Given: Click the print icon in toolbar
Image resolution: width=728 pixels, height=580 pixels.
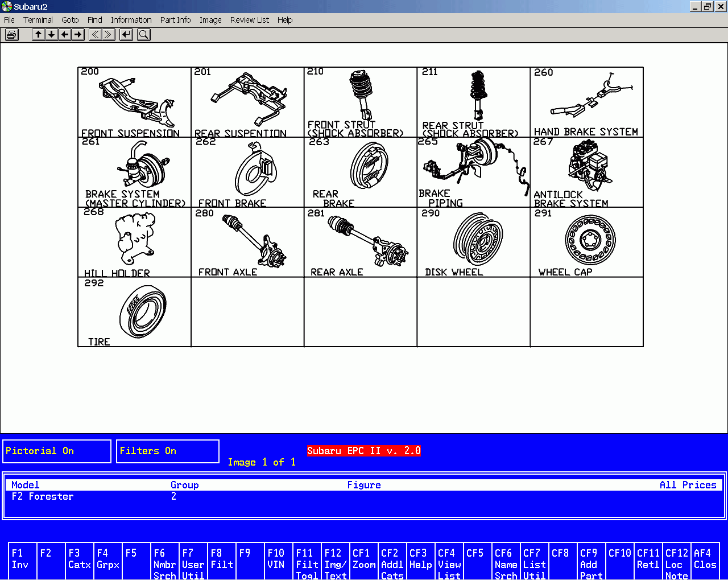Looking at the screenshot, I should click(x=11, y=35).
